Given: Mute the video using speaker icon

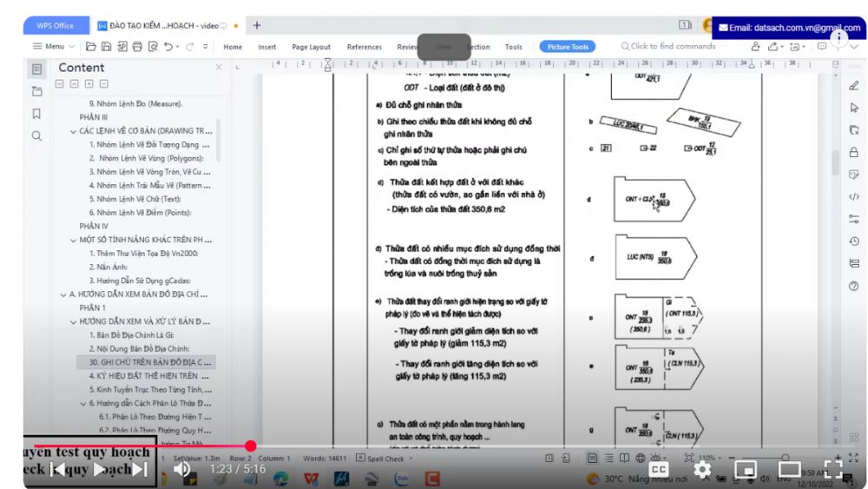Looking at the screenshot, I should pos(182,469).
